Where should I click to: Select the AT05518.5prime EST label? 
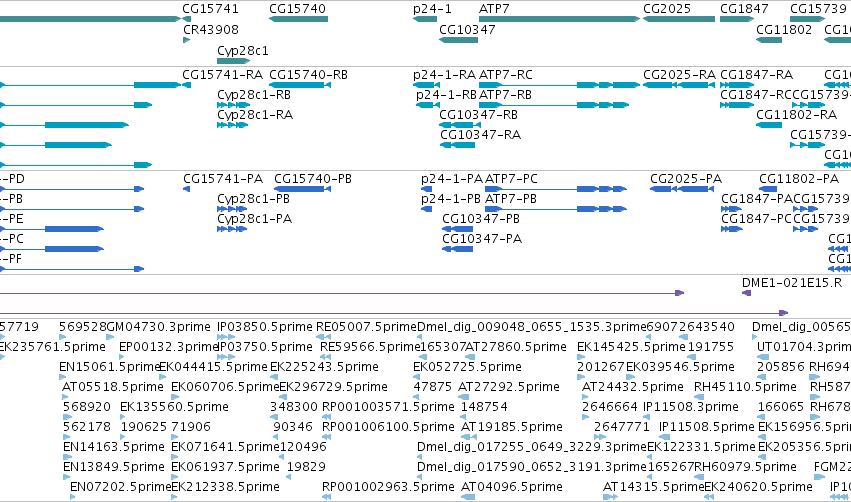click(112, 387)
